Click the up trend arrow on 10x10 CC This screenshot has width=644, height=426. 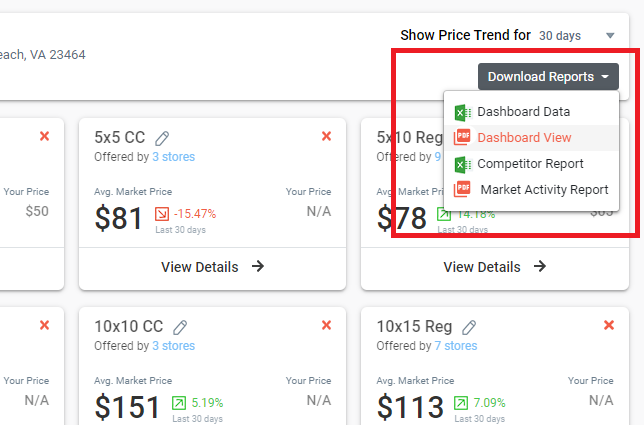(x=179, y=403)
